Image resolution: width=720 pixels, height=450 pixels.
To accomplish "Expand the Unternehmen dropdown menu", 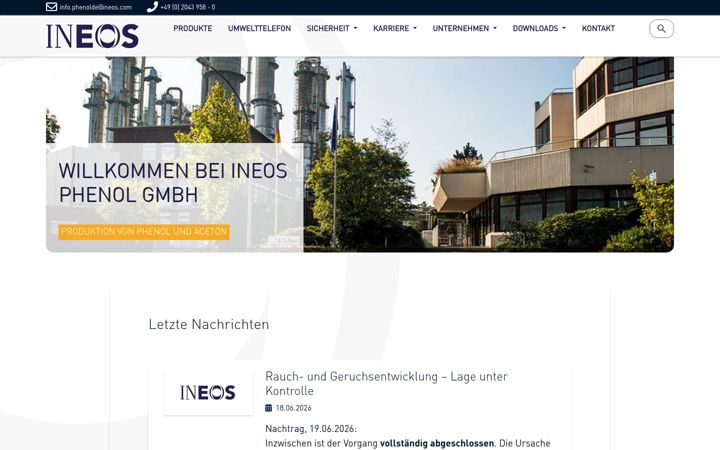I will [465, 28].
